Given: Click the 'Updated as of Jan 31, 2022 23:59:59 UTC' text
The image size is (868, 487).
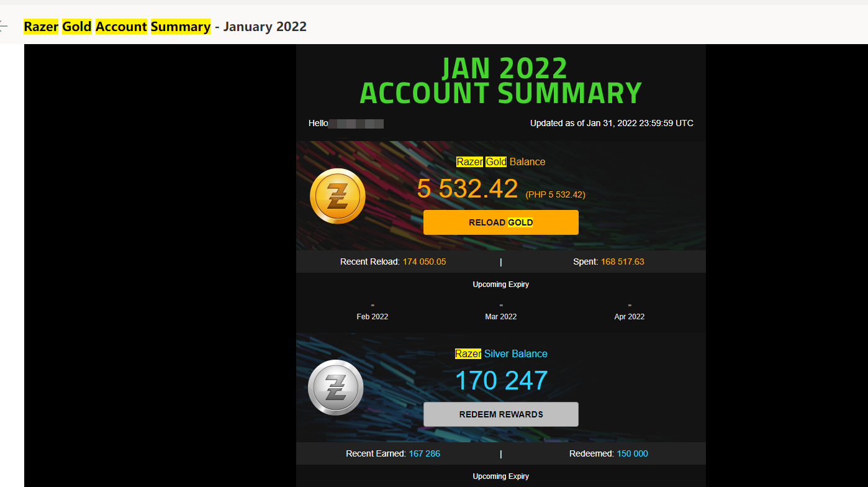Looking at the screenshot, I should (612, 123).
